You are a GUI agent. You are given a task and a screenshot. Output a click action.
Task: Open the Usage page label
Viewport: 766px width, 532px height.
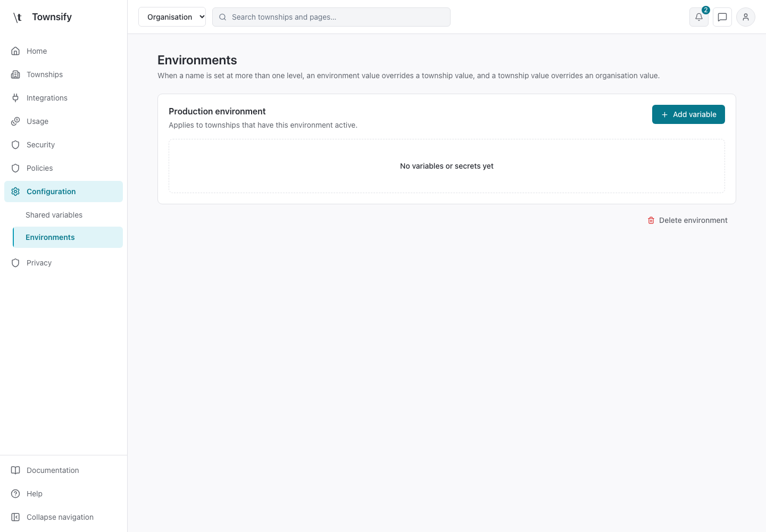pos(37,121)
